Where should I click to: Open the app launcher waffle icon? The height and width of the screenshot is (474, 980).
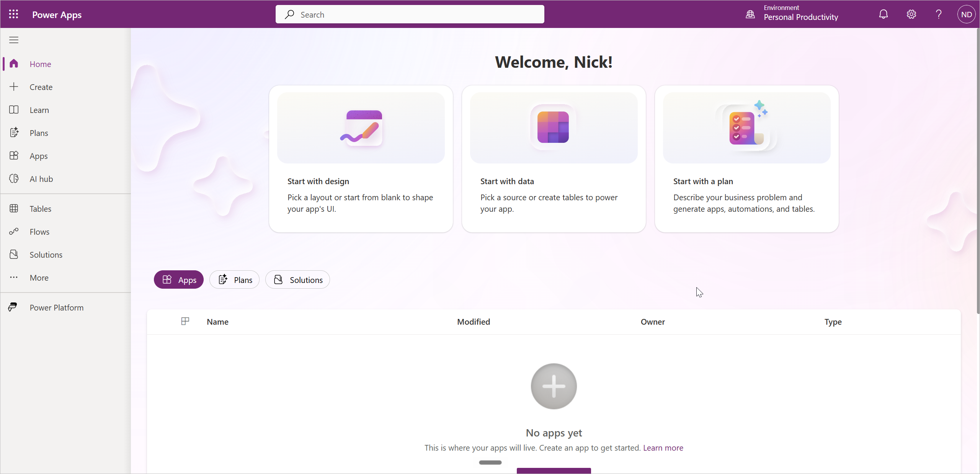(14, 15)
